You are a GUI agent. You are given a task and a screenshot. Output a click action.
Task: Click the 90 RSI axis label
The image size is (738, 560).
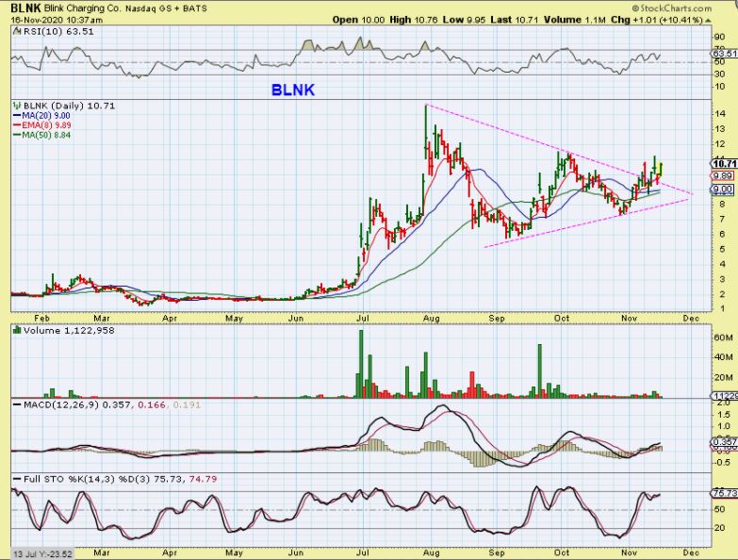click(719, 37)
